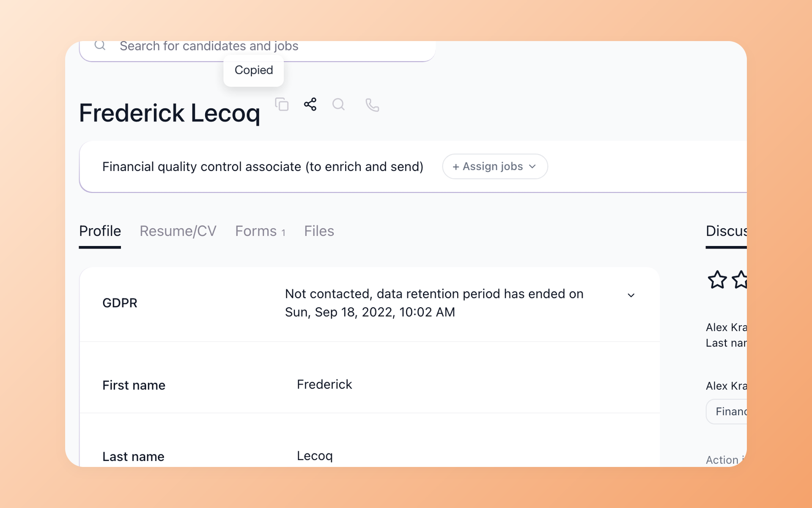The width and height of the screenshot is (812, 508).
Task: Click the Last name field label
Action: click(133, 457)
